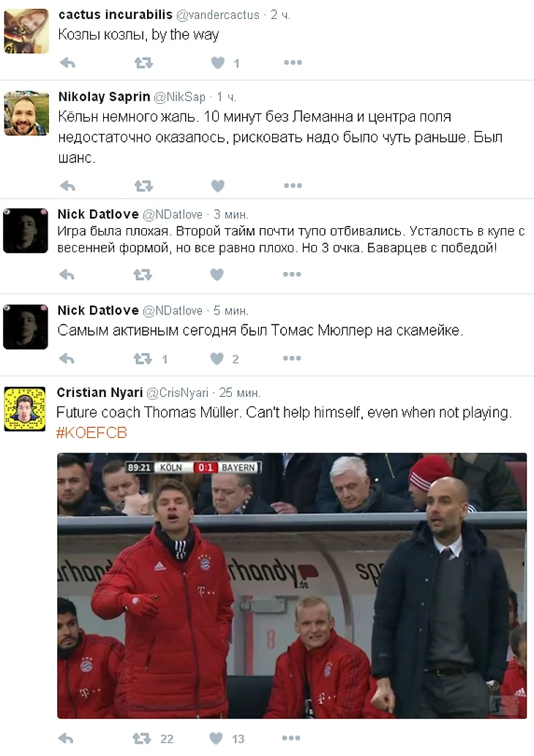Like Cristian Nyari's tweet with 13 likes

pyautogui.click(x=216, y=738)
